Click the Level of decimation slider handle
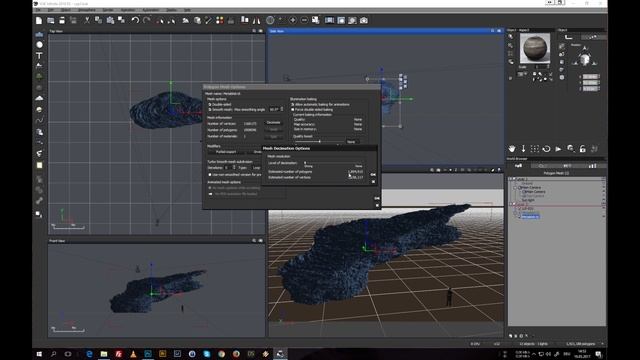This screenshot has height=360, width=640. click(x=305, y=163)
